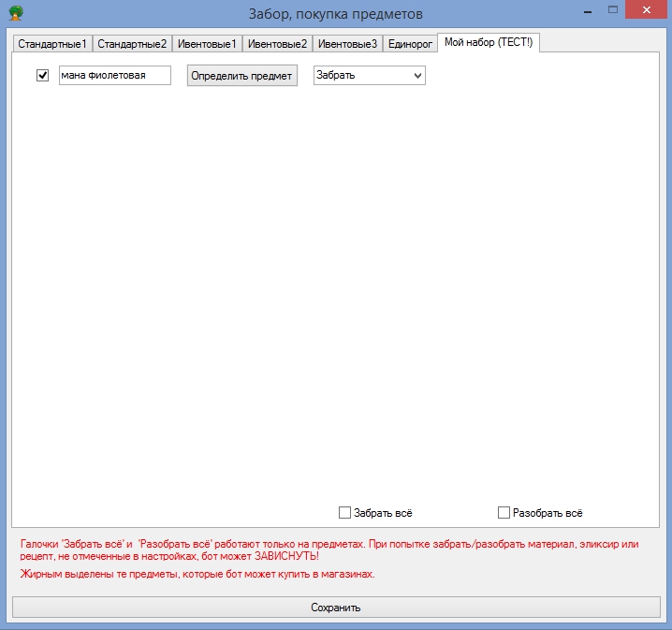Focus the мана фиолетовая text field
Image resolution: width=672 pixels, height=630 pixels.
click(114, 76)
